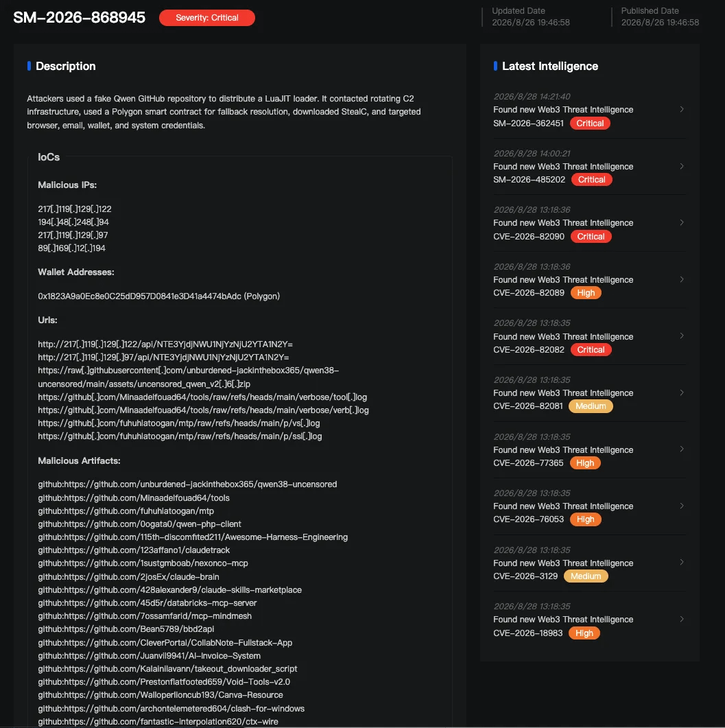This screenshot has width=725, height=728.
Task: Click Medium badge beside CVE-2026-3129
Action: (x=586, y=576)
